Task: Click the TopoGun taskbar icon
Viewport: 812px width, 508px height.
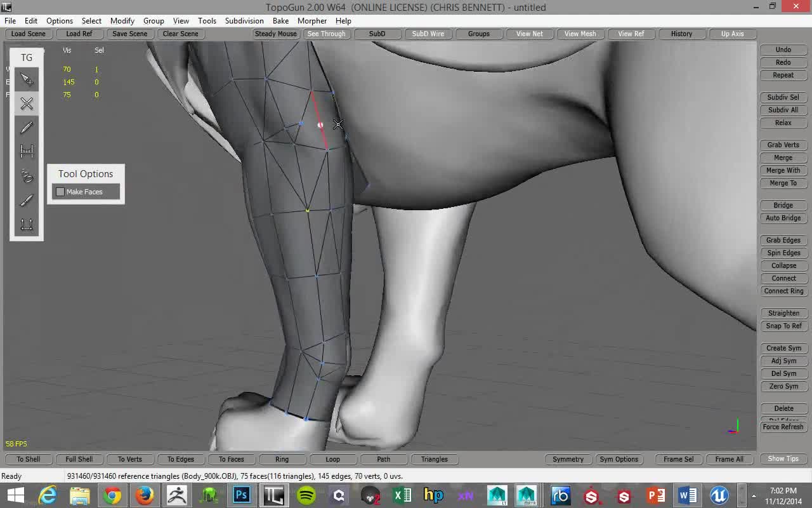Action: click(x=273, y=495)
